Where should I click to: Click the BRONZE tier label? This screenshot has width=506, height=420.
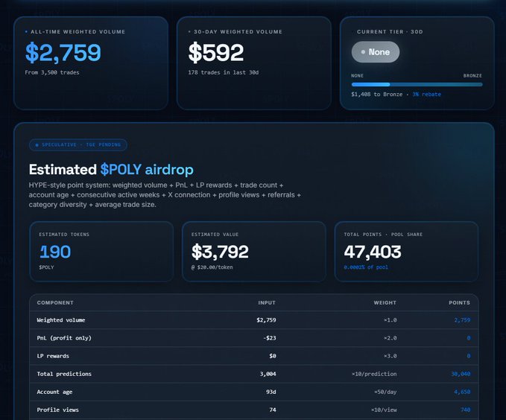coord(472,76)
